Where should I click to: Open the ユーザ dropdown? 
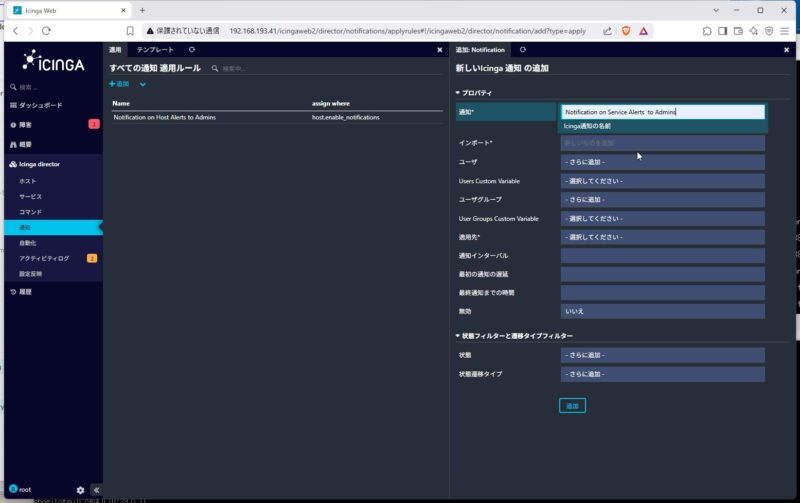point(663,162)
